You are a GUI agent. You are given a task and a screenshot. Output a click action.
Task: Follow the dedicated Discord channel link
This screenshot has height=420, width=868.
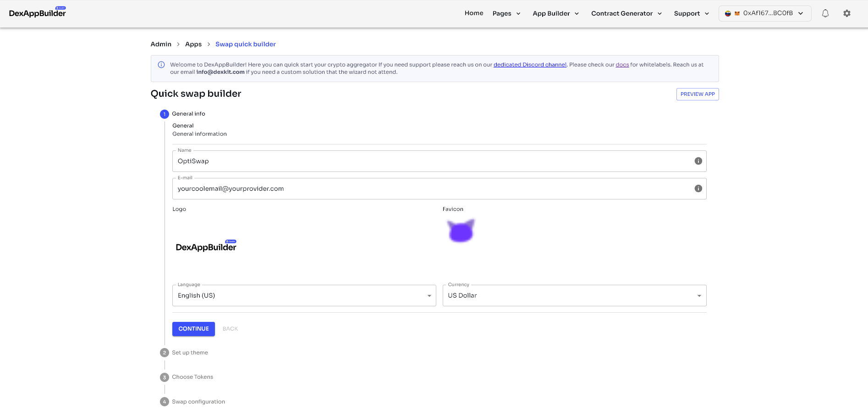[529, 65]
